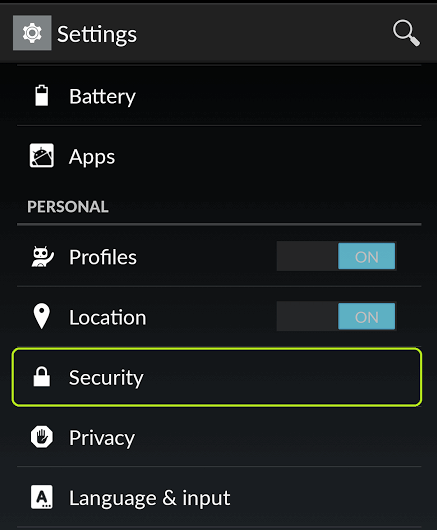Image resolution: width=437 pixels, height=530 pixels.
Task: Tap the Profiles robot mascot icon
Action: click(42, 257)
